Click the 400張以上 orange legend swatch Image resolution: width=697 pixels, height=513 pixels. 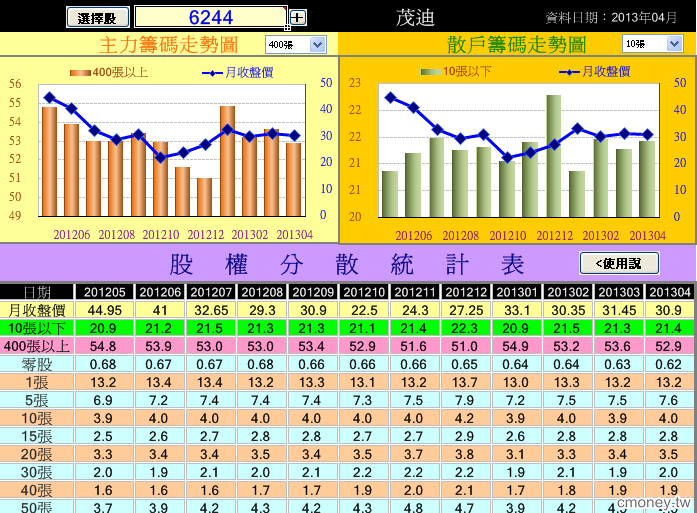pyautogui.click(x=80, y=73)
